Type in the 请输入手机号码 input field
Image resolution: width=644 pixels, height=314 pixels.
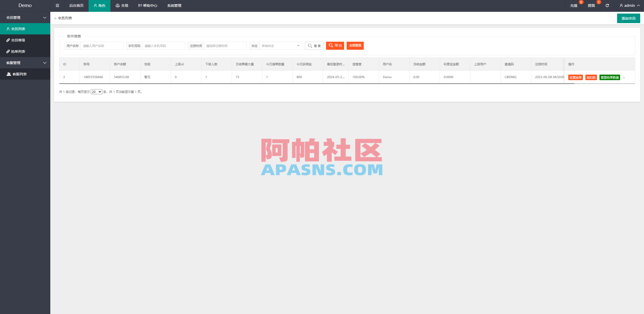(x=164, y=46)
